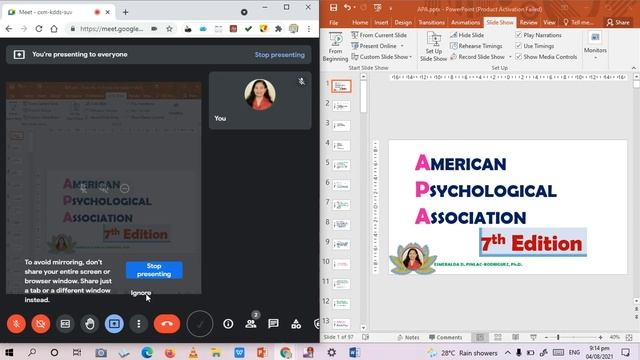This screenshot has width=640, height=360.
Task: Show participants list in Meet
Action: 251,324
